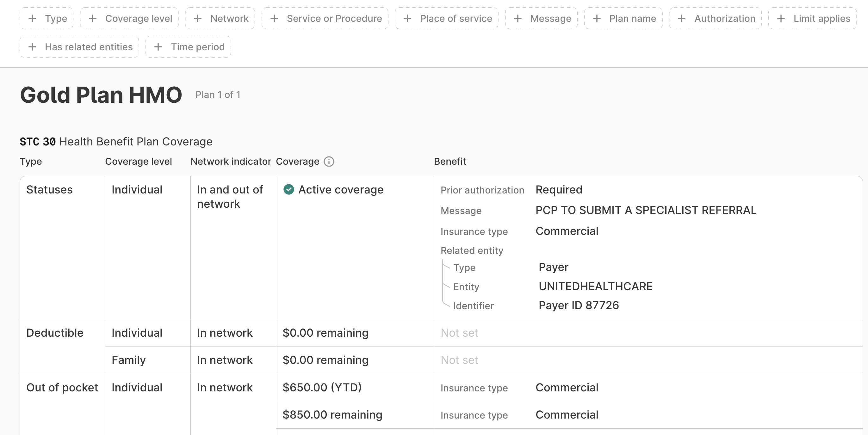Click the related entity type 'Payer'
Screen dimensions: 868x435
[x=553, y=267]
